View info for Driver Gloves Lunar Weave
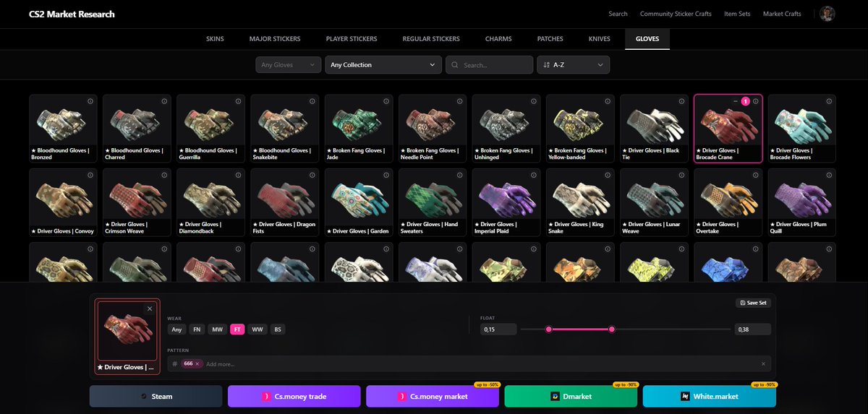 681,175
